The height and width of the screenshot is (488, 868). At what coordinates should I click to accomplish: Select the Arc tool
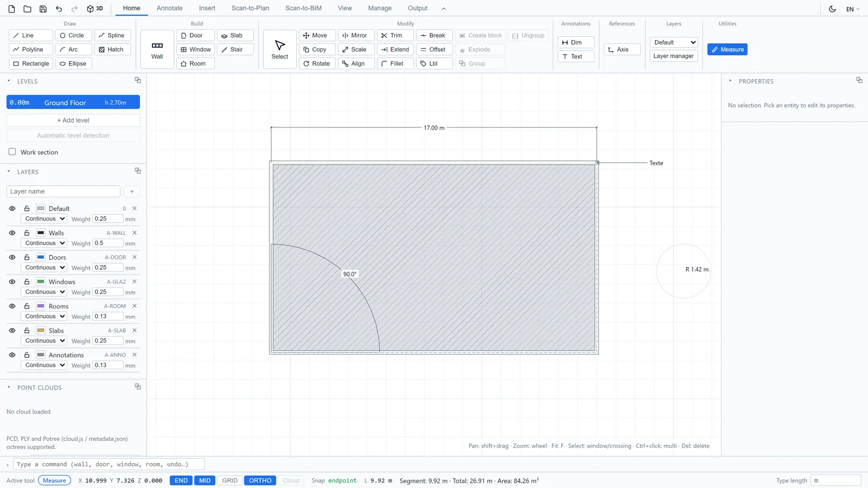pyautogui.click(x=74, y=49)
